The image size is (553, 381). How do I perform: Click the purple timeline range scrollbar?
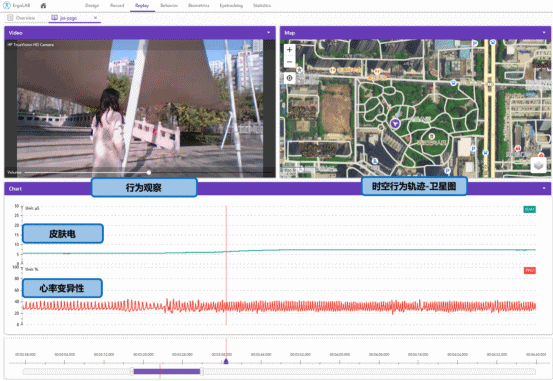pyautogui.click(x=167, y=371)
